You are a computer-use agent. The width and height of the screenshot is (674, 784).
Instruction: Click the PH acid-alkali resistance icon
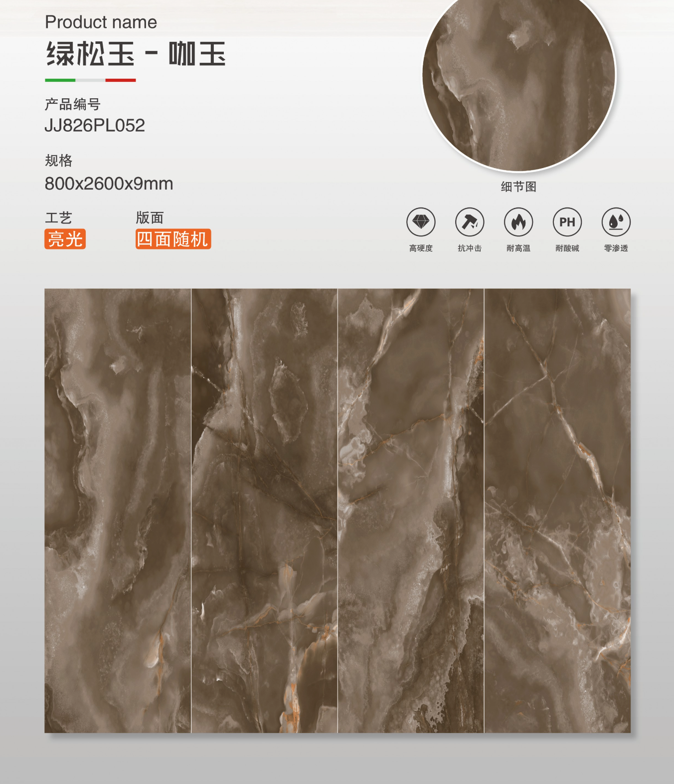pos(567,222)
